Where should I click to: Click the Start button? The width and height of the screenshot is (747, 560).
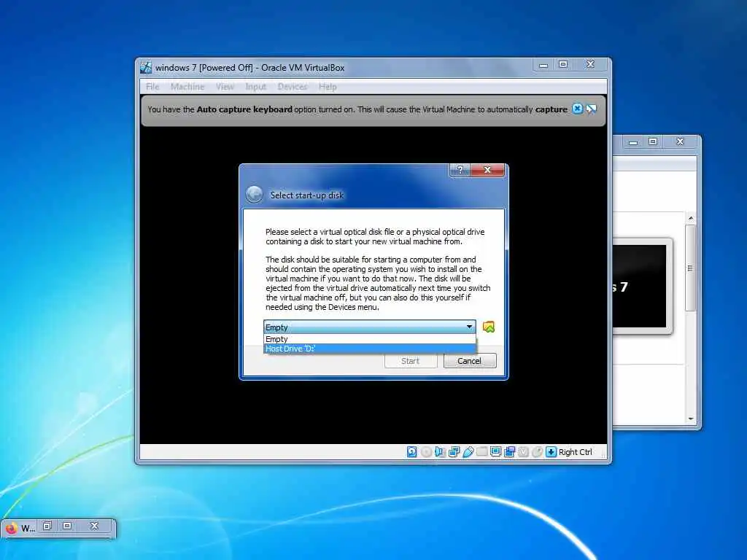411,361
